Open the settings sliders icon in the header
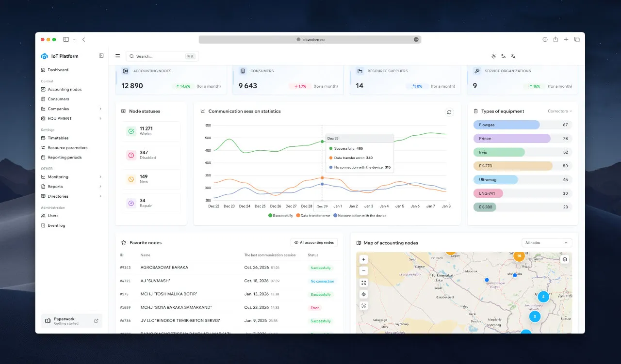This screenshot has height=364, width=621. coord(504,56)
